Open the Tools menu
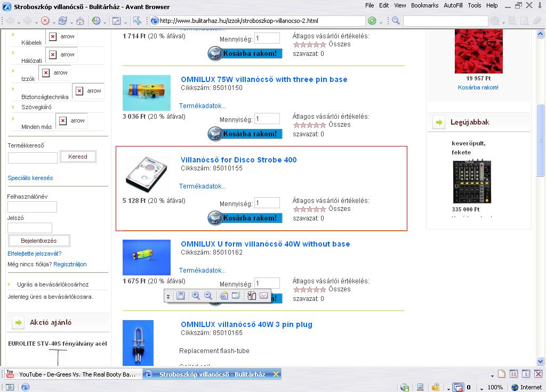This screenshot has width=546, height=392. (474, 5)
